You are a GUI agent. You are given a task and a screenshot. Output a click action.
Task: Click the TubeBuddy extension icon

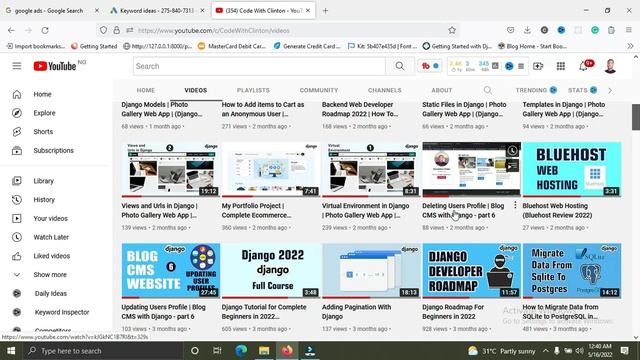[x=430, y=66]
